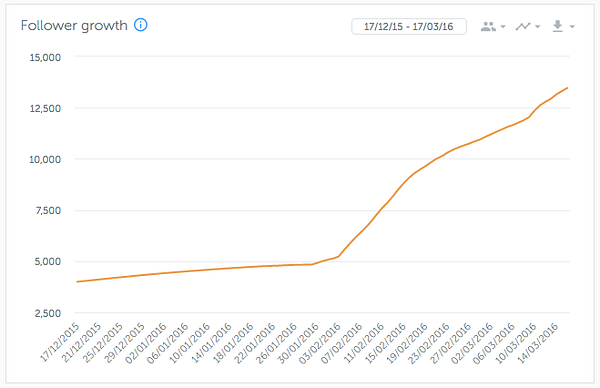Click the 15,000 y-axis label
Image resolution: width=600 pixels, height=388 pixels.
click(45, 57)
